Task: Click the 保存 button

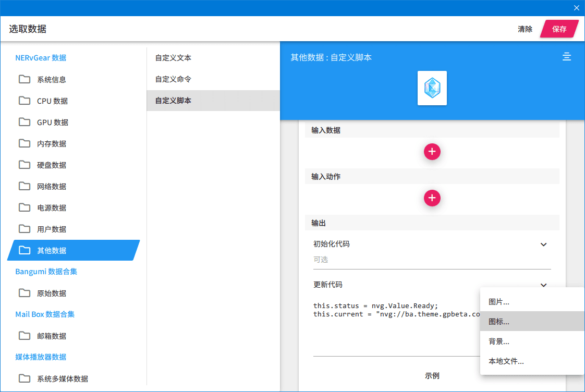Action: point(559,29)
